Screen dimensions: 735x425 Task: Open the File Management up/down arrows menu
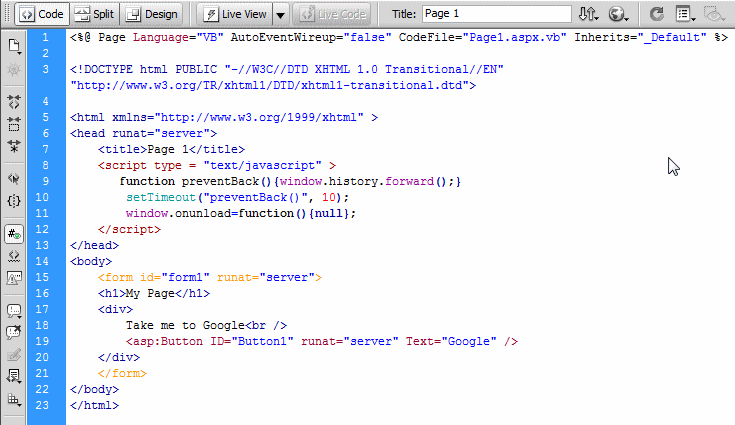pyautogui.click(x=588, y=14)
